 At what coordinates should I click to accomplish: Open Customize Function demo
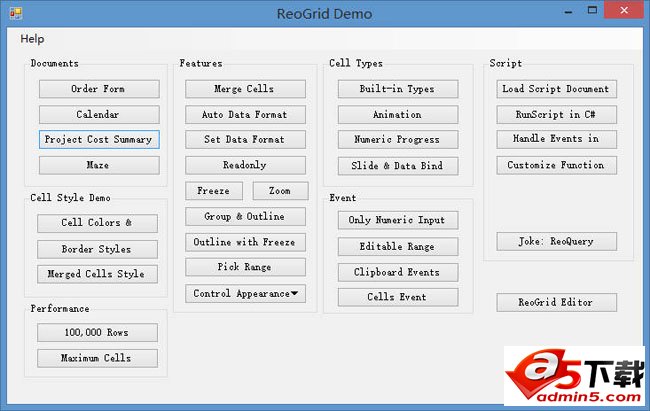tap(557, 165)
